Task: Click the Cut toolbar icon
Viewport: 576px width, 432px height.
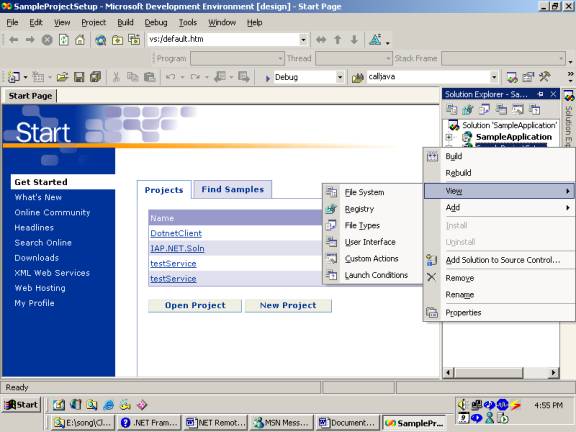Action: coord(116,77)
